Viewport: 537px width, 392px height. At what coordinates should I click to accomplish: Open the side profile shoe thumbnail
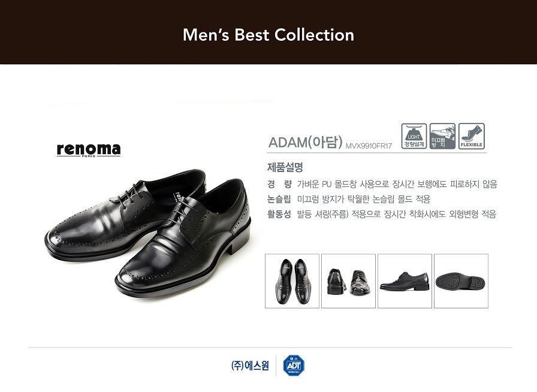(405, 281)
